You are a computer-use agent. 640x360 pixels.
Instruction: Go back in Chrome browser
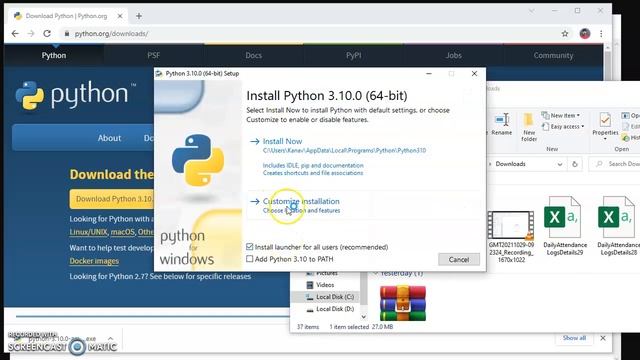15,33
